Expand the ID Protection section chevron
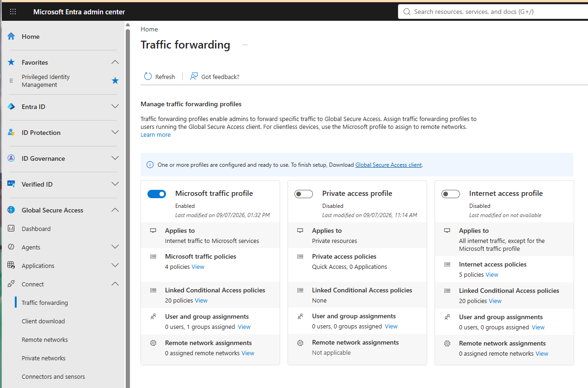Image resolution: width=588 pixels, height=388 pixels. coord(115,133)
